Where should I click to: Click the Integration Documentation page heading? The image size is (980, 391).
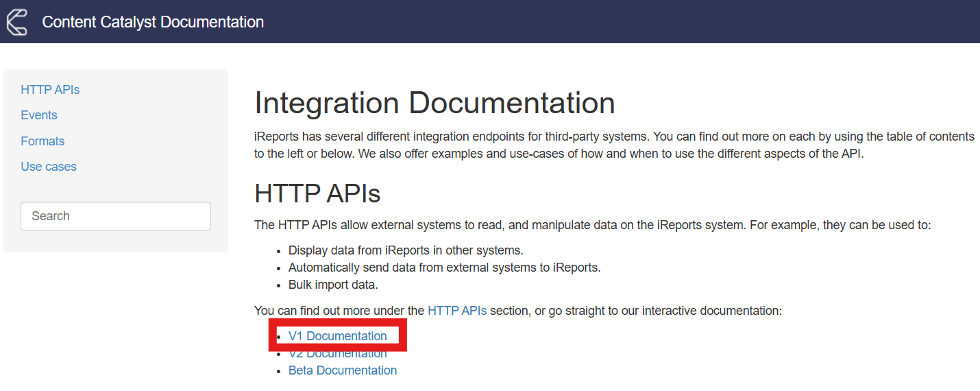[434, 104]
